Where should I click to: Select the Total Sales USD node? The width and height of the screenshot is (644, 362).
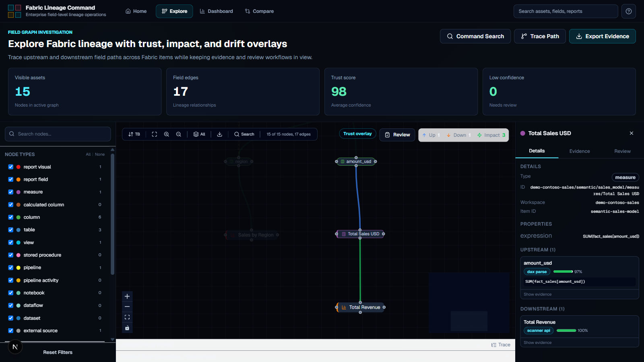360,234
